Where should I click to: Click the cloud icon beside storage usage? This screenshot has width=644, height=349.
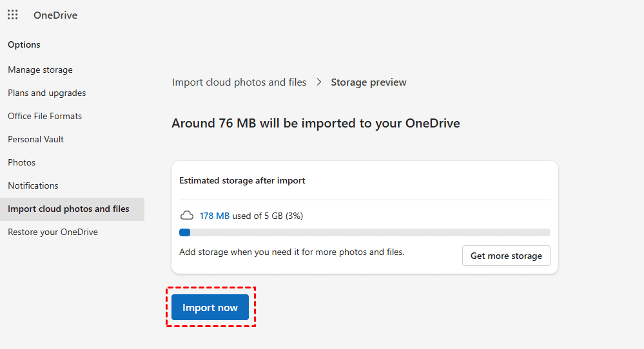tap(186, 216)
